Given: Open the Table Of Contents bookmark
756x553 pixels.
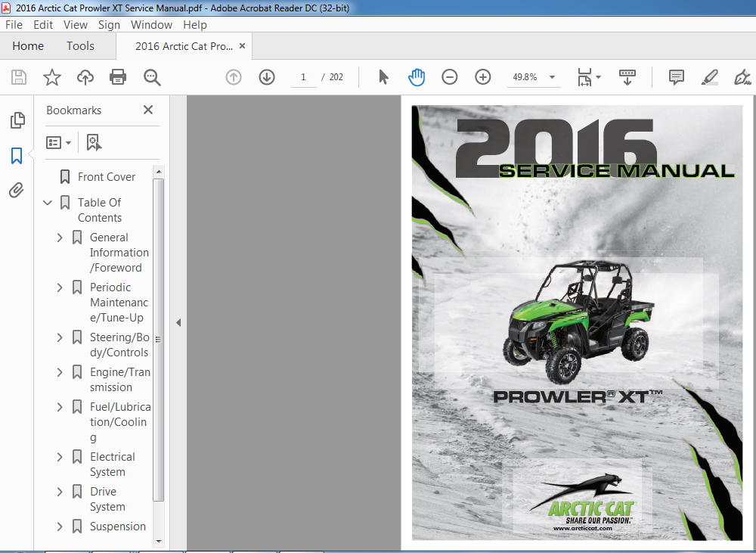Looking at the screenshot, I should [100, 210].
